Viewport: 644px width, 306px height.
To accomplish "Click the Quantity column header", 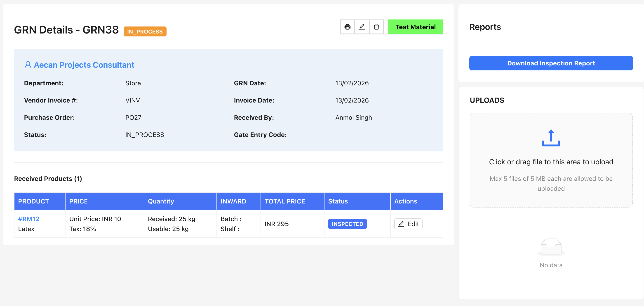I will point(161,201).
